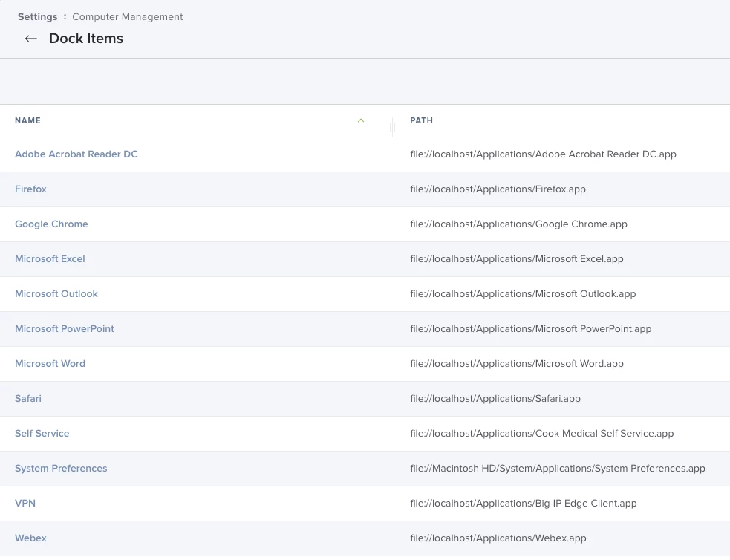The height and width of the screenshot is (560, 730).
Task: Select the Safari.app path text
Action: pyautogui.click(x=495, y=399)
